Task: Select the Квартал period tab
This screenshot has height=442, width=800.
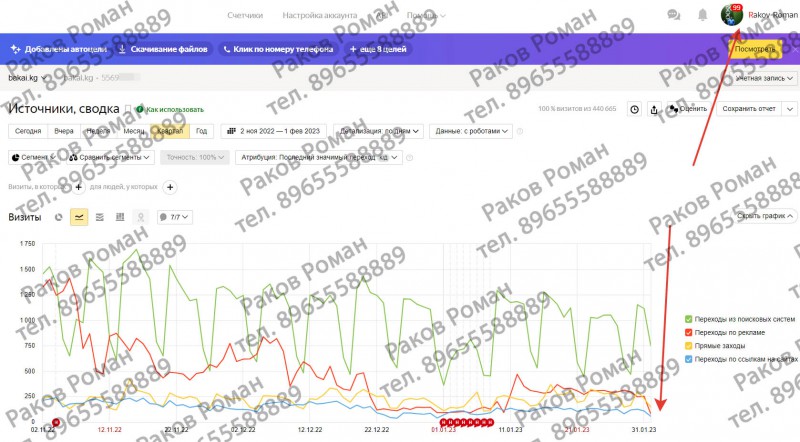Action: tap(170, 131)
